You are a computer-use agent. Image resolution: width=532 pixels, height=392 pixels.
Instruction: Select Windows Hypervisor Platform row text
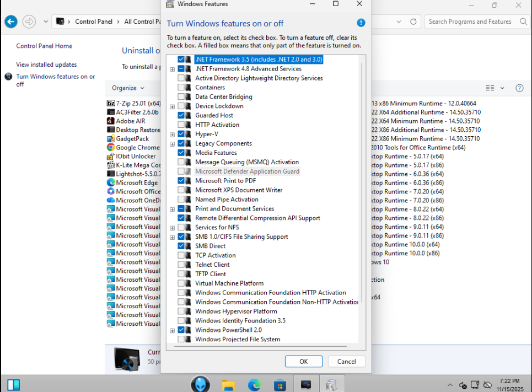236,311
